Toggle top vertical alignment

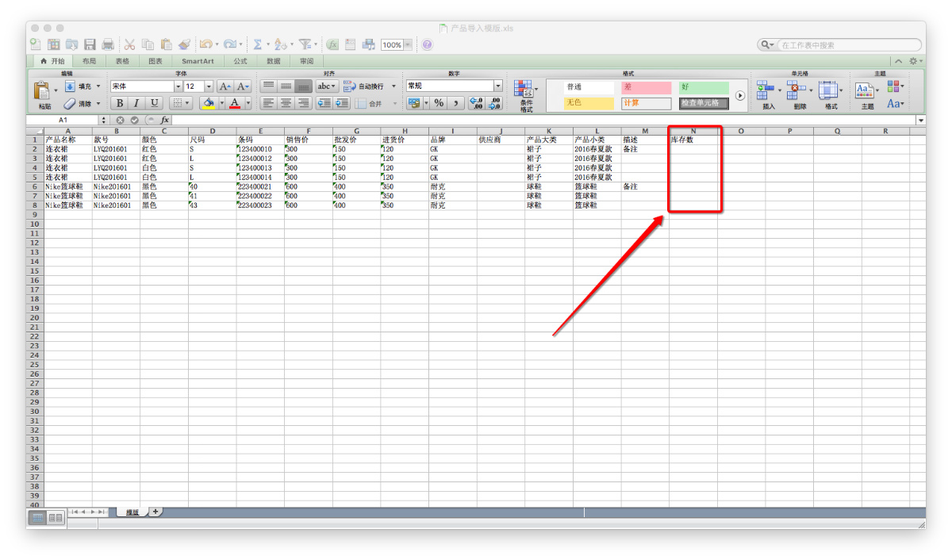(x=269, y=86)
